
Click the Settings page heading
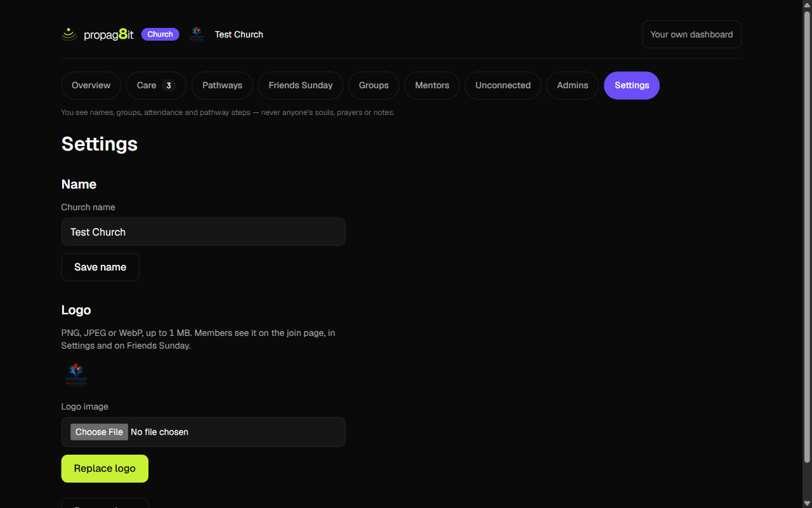[x=100, y=144]
